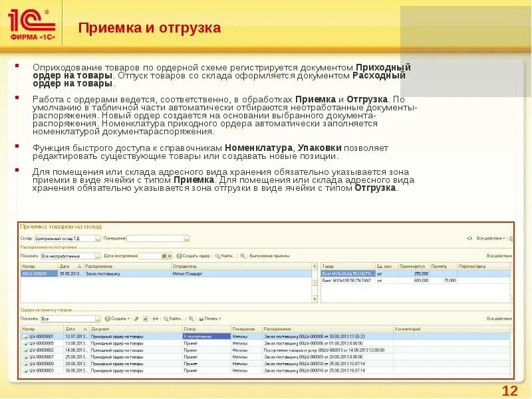This screenshot has width=532, height=399.
Task: Click Статус column header in orders table
Action: 206,329
